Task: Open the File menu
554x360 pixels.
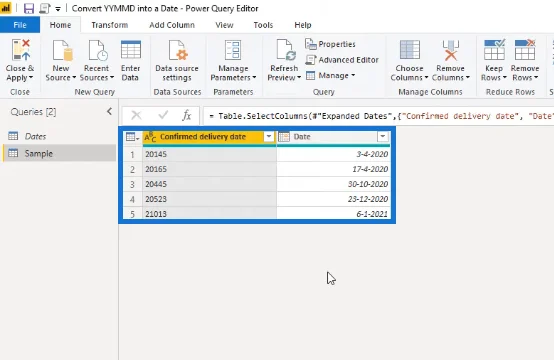Action: coord(20,25)
